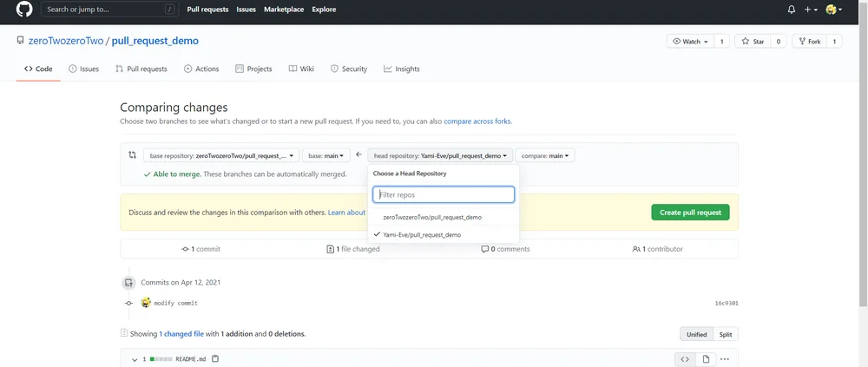Screen dimensions: 868x367
Task: Click the 1 file changed summary
Action: (x=353, y=249)
